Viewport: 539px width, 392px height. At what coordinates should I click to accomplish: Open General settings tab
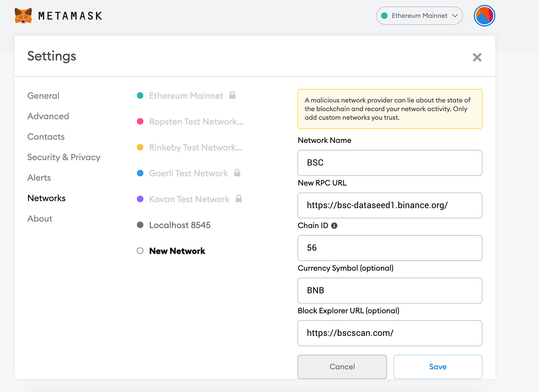[44, 96]
